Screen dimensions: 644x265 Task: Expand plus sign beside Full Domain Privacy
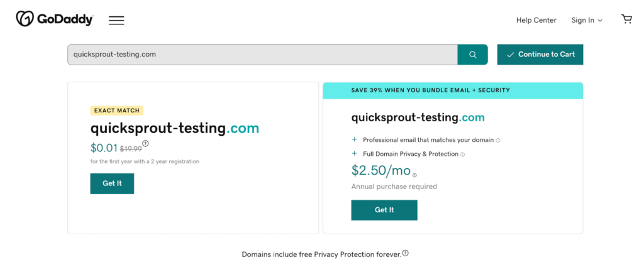pyautogui.click(x=354, y=154)
